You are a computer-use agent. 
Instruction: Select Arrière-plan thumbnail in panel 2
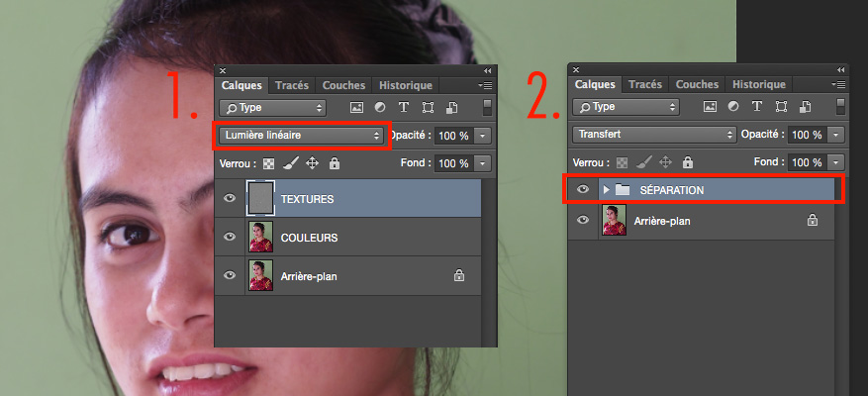pos(614,220)
